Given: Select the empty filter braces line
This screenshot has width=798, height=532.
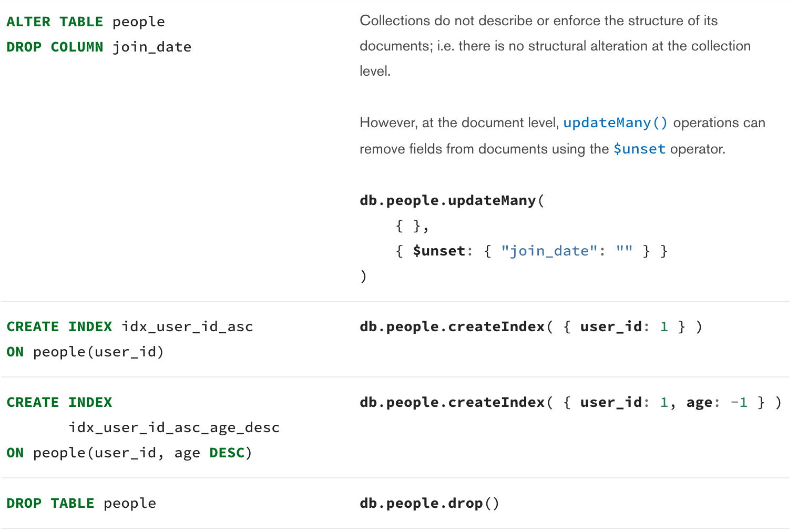Looking at the screenshot, I should [412, 226].
